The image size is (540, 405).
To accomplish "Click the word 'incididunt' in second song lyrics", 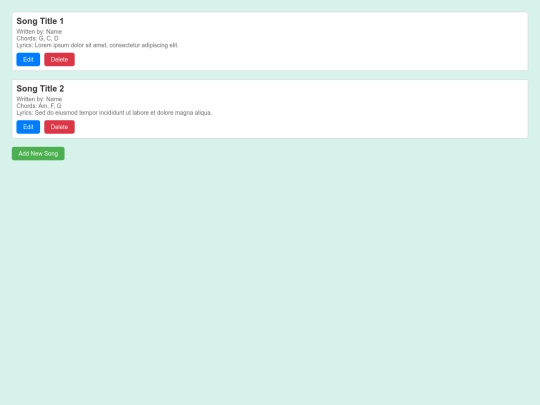I will coord(111,113).
